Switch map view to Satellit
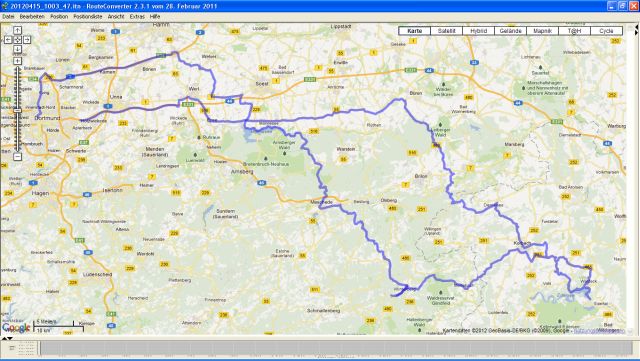This screenshot has height=361, width=640. coord(447,31)
